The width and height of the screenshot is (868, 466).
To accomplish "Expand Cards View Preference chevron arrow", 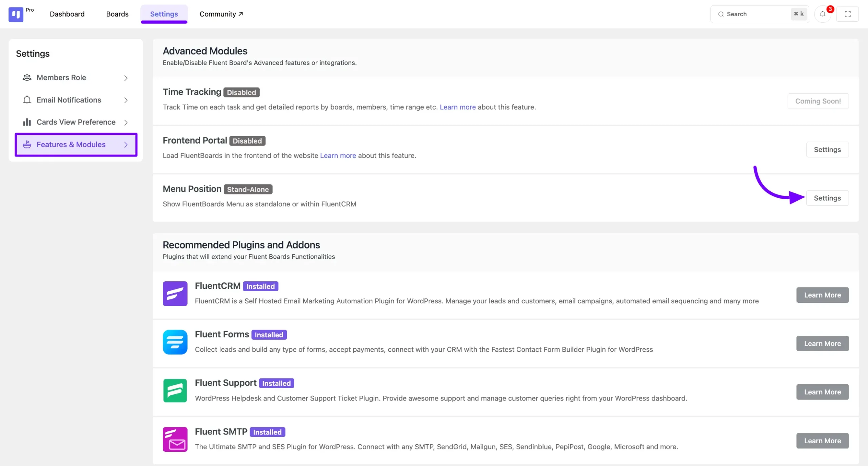I will click(x=126, y=123).
